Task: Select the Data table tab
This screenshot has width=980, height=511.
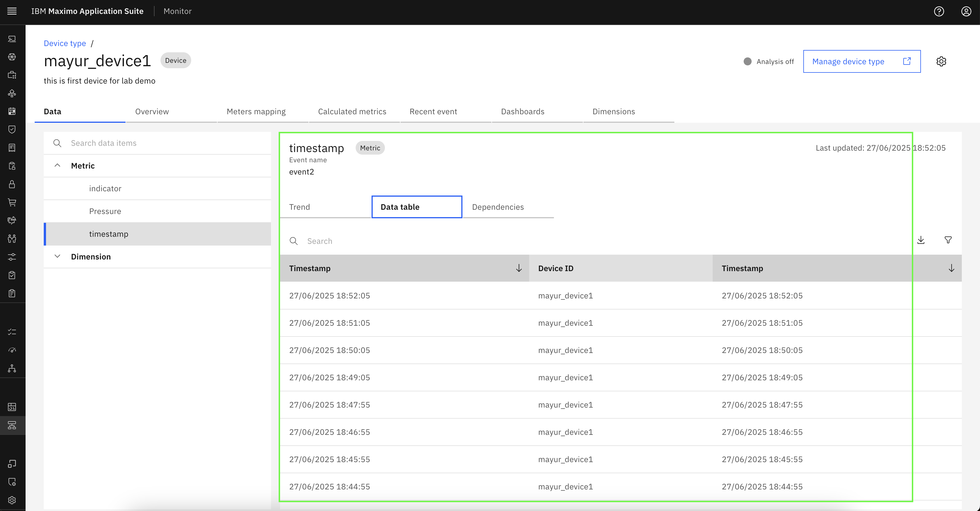Action: coord(417,207)
